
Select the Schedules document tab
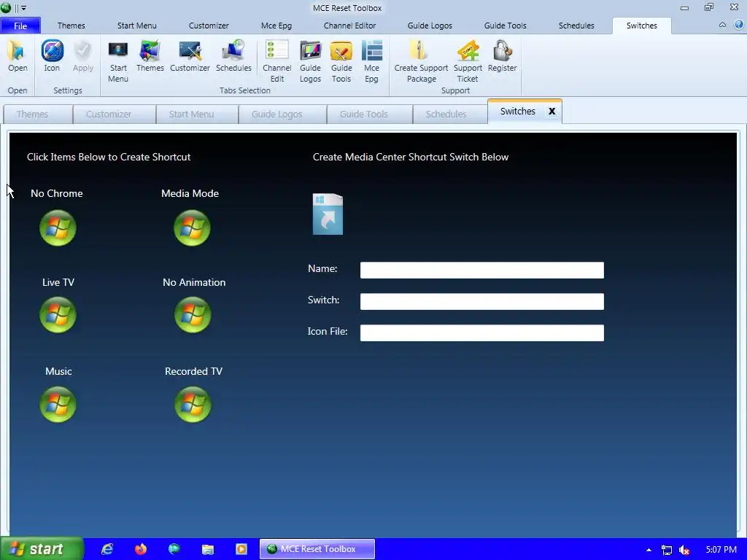point(450,114)
